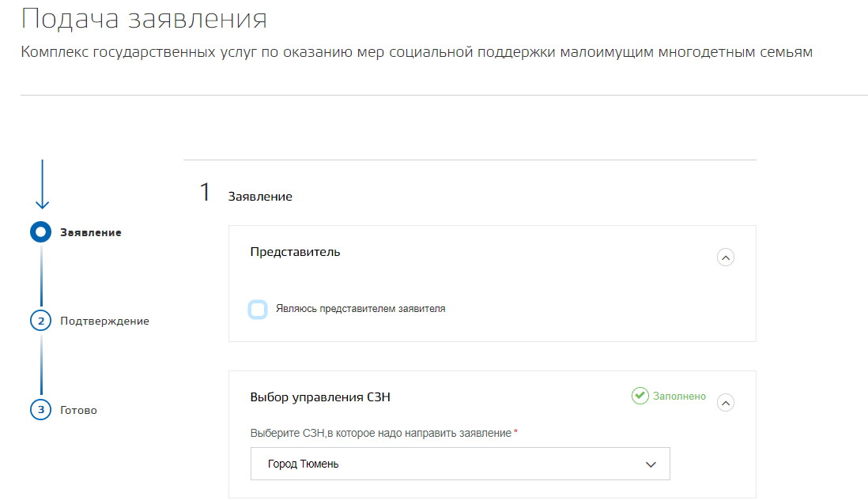The height and width of the screenshot is (500, 868).
Task: Click the blue Заявление step circle icon
Action: click(40, 232)
